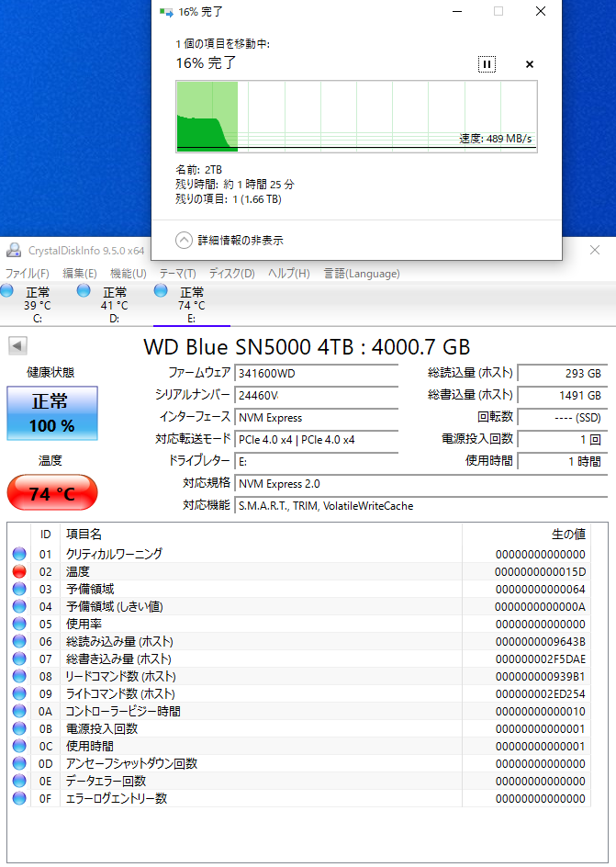Open the ディスク(D) menu
Image resolution: width=616 pixels, height=867 pixels.
tap(231, 273)
